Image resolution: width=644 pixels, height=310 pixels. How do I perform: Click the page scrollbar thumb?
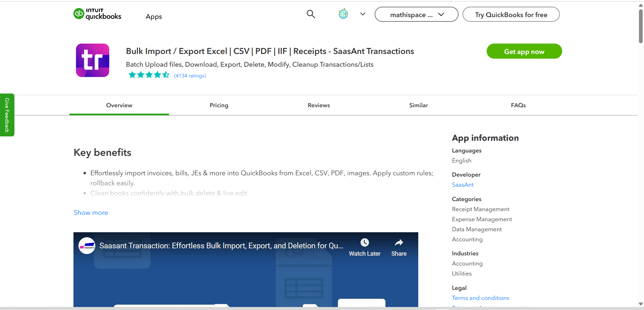click(641, 26)
